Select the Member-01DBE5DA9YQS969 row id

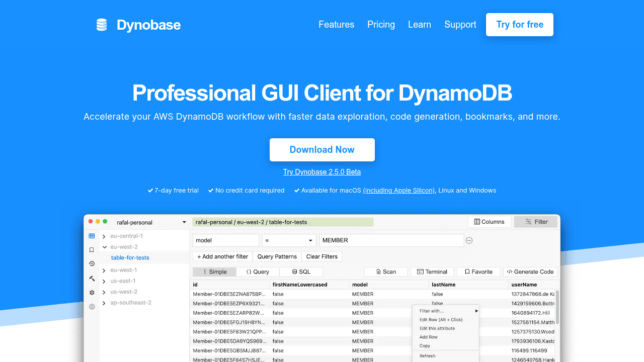229,341
